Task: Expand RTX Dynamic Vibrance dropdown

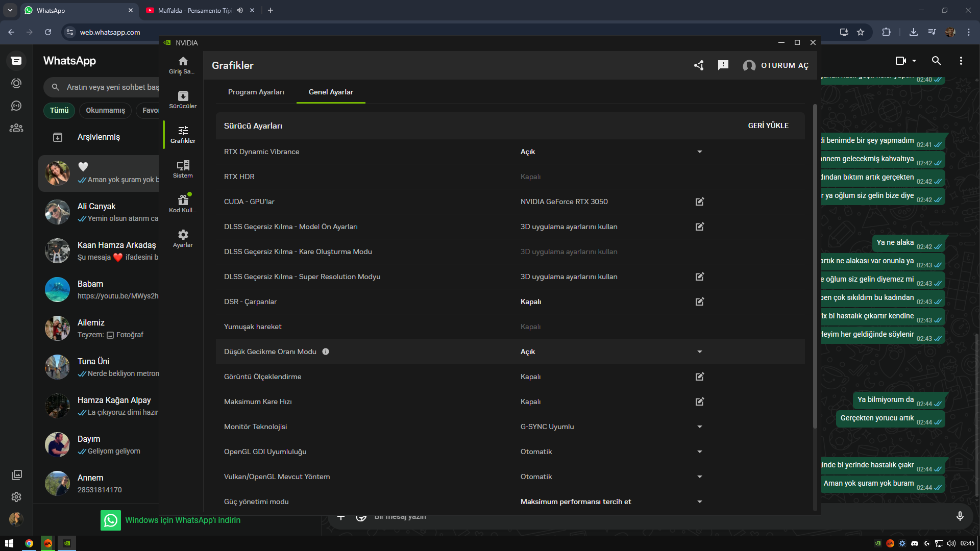Action: [x=700, y=152]
